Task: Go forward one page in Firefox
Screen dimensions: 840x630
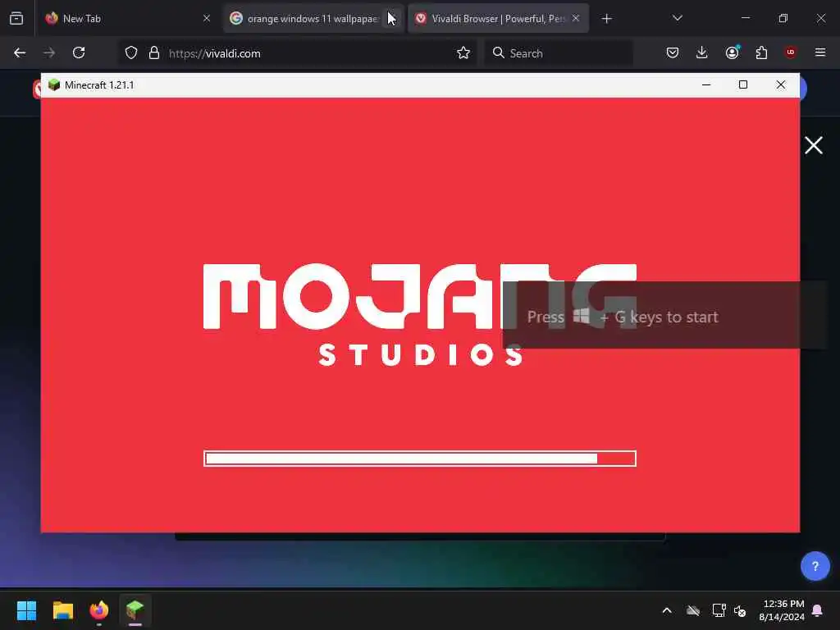Action: pos(49,52)
